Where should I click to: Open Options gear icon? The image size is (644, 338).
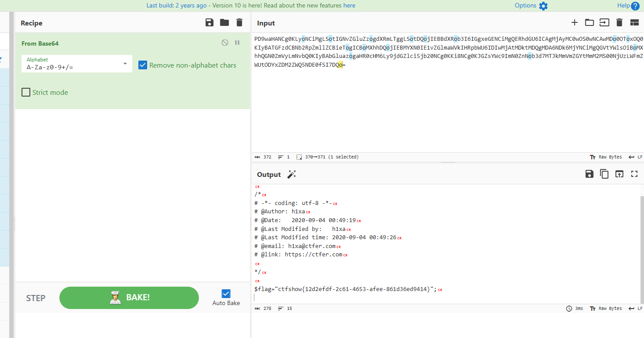pyautogui.click(x=543, y=6)
